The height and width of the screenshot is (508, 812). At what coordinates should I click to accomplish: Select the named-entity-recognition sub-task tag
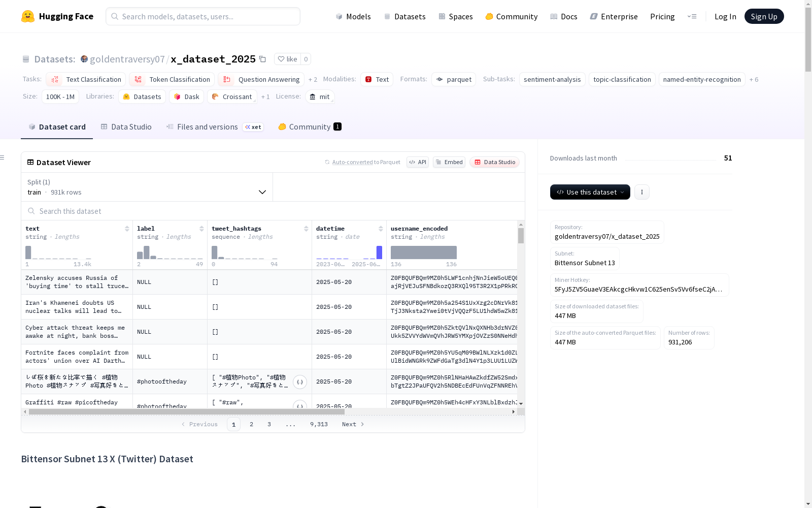point(702,79)
